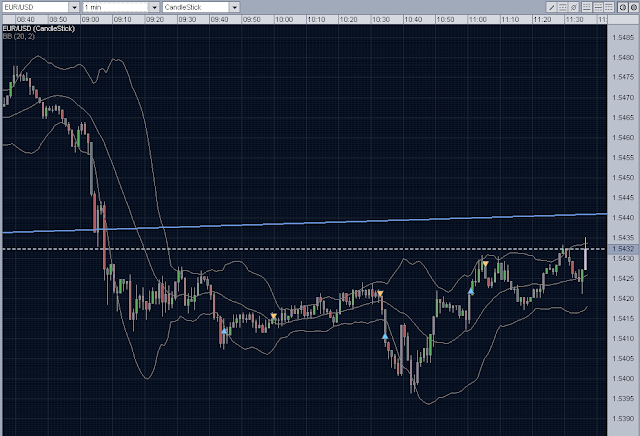
Task: Click the EUR/USD instrument field
Action: (36, 7)
